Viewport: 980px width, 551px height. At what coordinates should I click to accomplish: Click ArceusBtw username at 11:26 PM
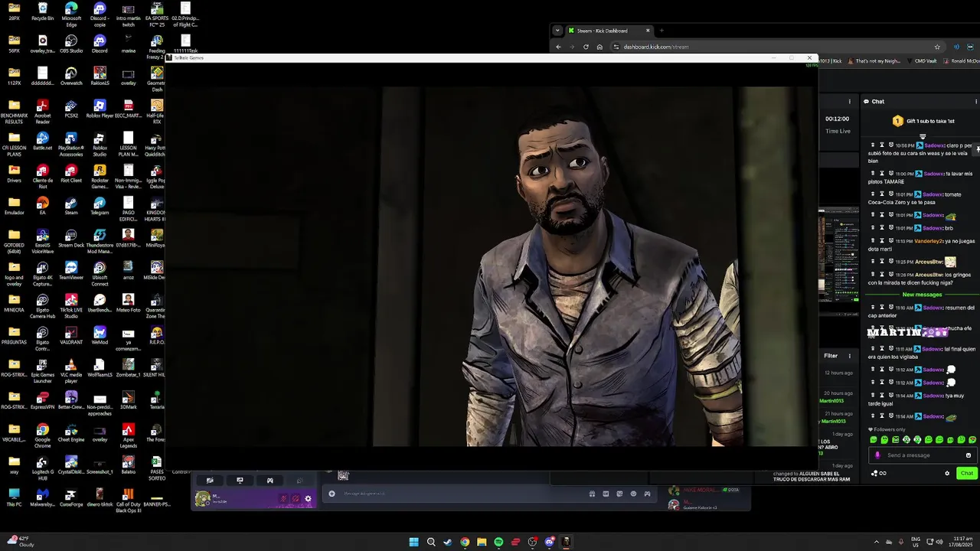pos(928,275)
